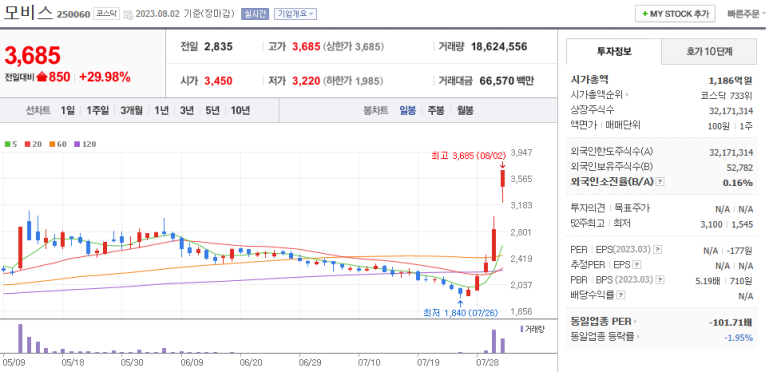Click the calendar icon beside 2023.08.02

tap(128, 14)
